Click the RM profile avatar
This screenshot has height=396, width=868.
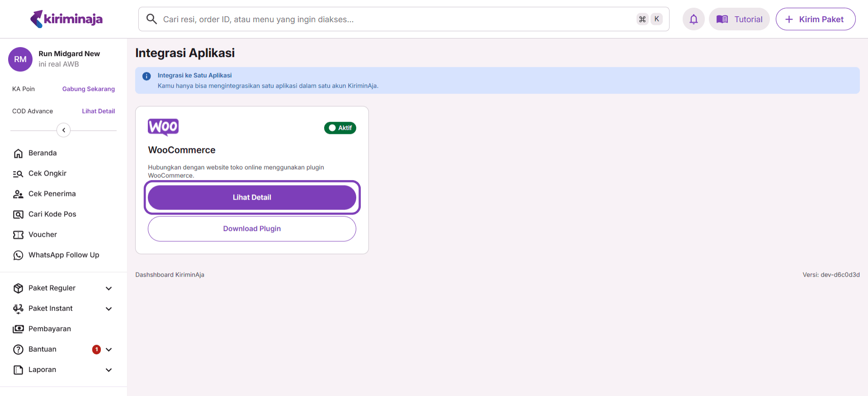20,59
